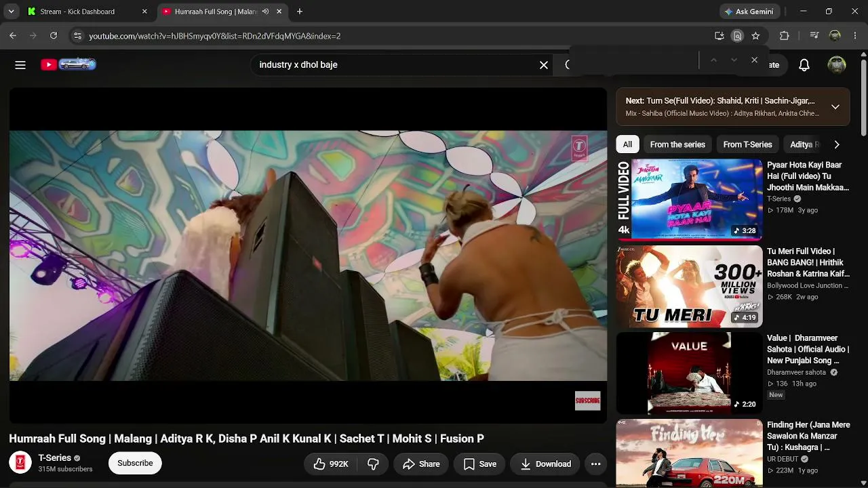Bookmark this page with the star

(x=755, y=36)
